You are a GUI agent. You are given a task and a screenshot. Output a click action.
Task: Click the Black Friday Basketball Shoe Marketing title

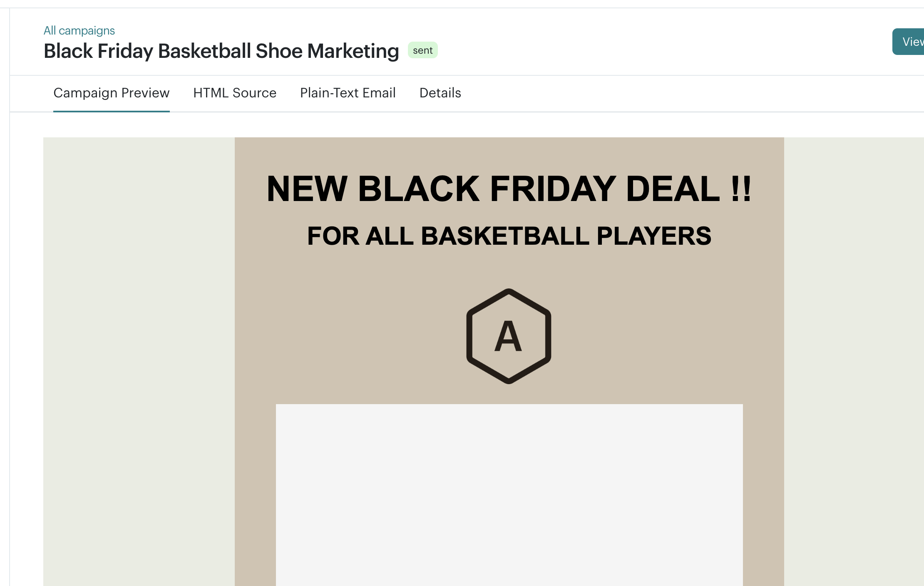click(221, 51)
